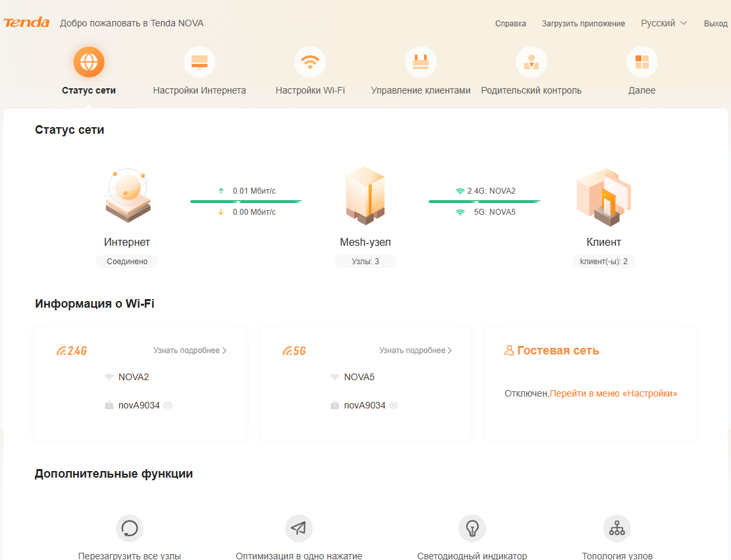The image size is (731, 560).
Task: Open the Русский language dropdown
Action: pos(664,23)
